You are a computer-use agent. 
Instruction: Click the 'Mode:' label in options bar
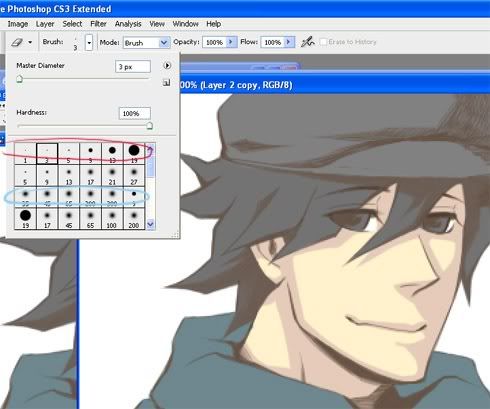tap(109, 42)
